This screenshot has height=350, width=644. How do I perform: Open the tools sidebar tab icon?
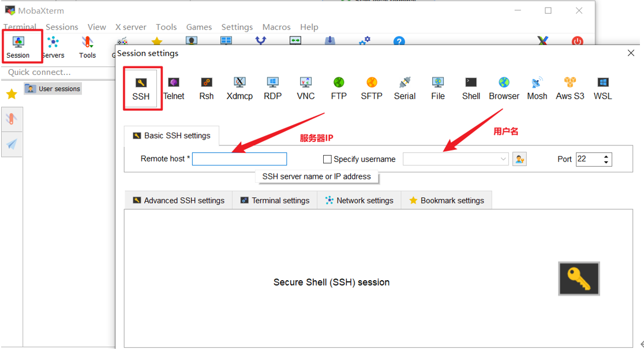12,119
